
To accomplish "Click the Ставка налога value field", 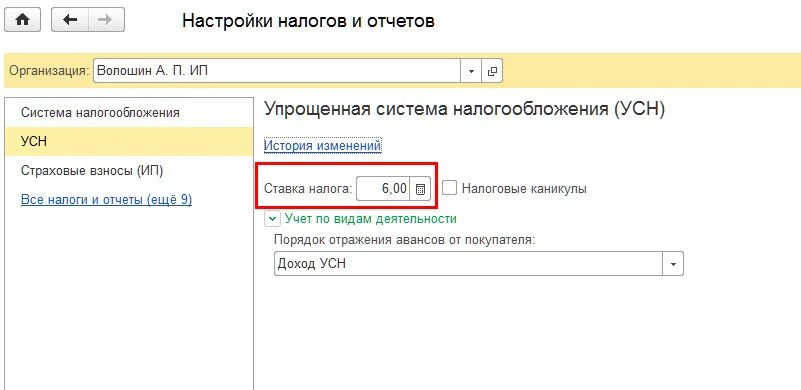I will (x=383, y=189).
